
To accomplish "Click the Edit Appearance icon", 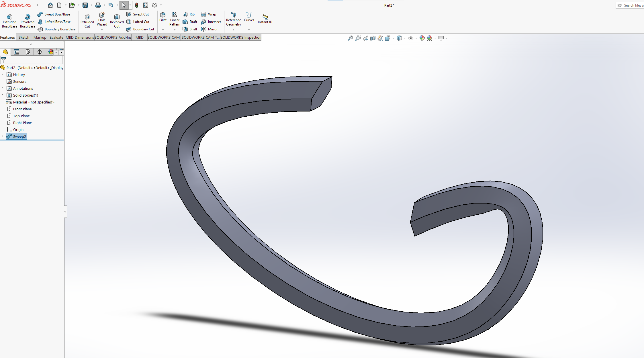I will [x=422, y=38].
